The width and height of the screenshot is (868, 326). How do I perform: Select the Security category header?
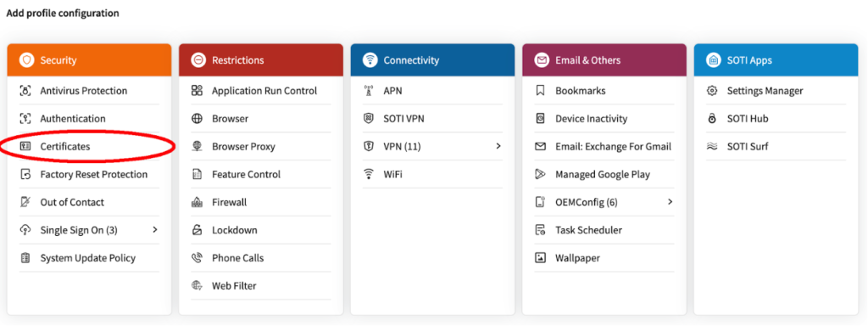click(89, 60)
